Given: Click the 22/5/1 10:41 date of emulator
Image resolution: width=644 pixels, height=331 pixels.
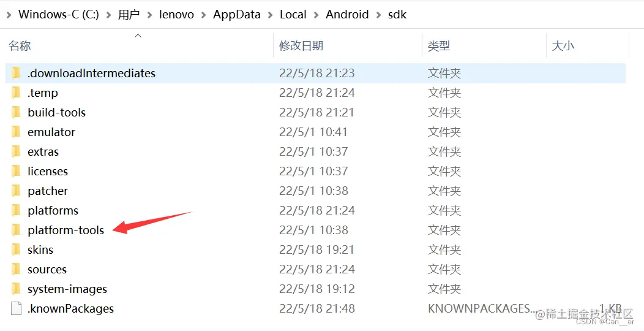Looking at the screenshot, I should (313, 132).
